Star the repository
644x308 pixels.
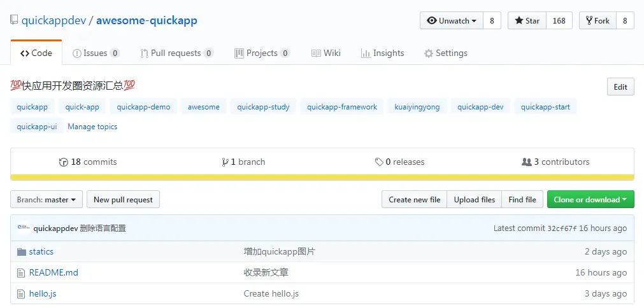[527, 20]
